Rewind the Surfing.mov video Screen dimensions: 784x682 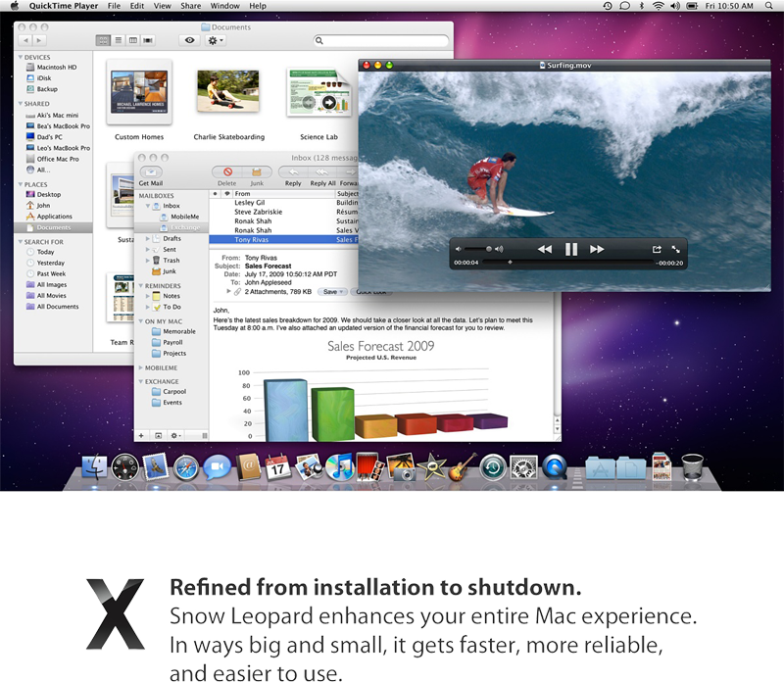(545, 249)
